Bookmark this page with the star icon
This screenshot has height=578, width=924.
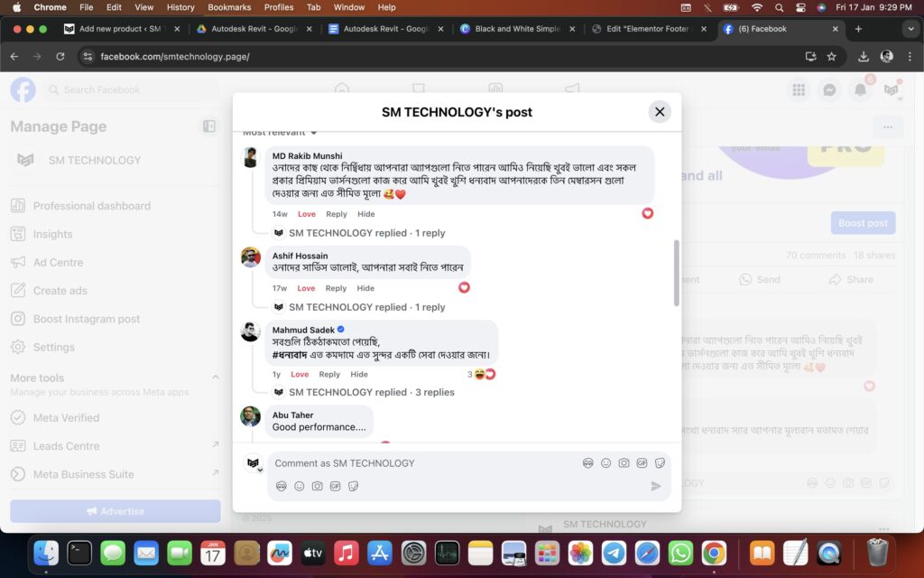(831, 57)
